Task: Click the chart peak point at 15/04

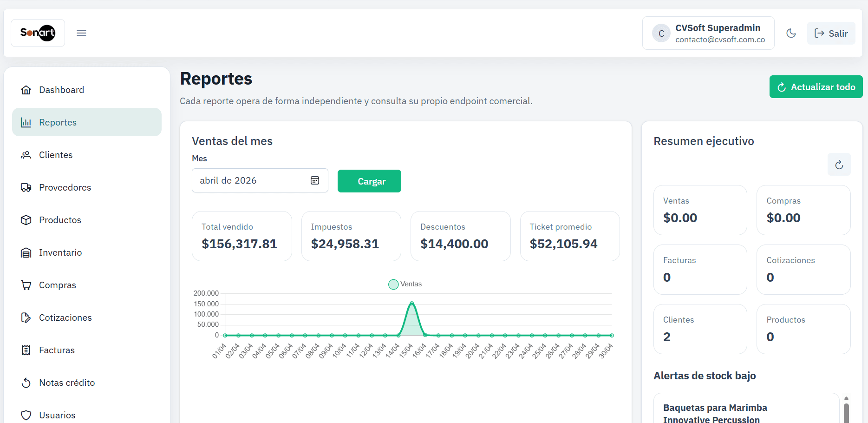Action: [x=412, y=303]
